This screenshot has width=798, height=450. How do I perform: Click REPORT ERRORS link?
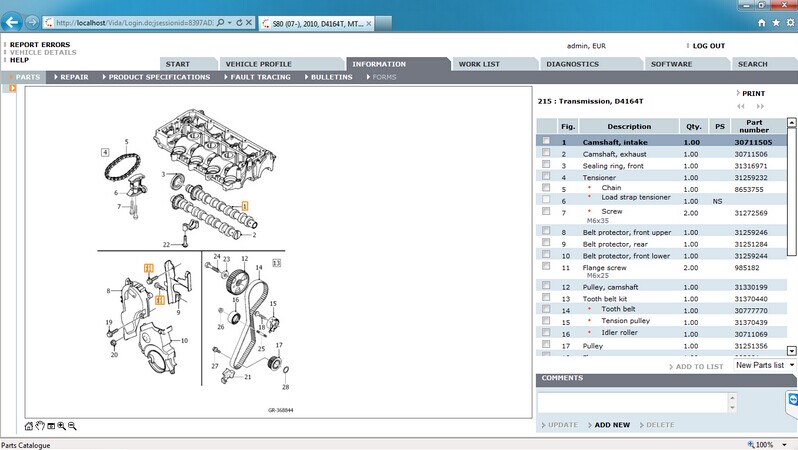click(40, 45)
